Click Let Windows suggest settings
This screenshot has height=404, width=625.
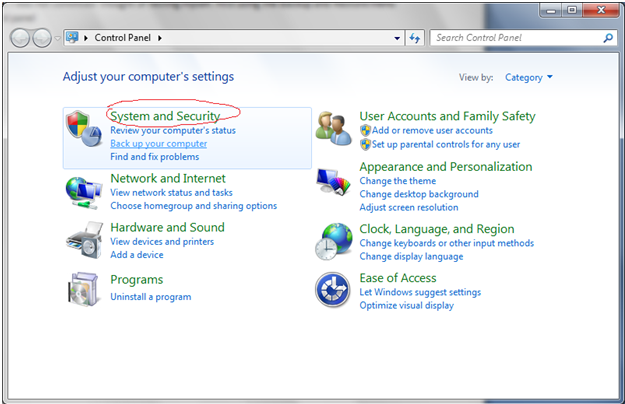(x=420, y=292)
